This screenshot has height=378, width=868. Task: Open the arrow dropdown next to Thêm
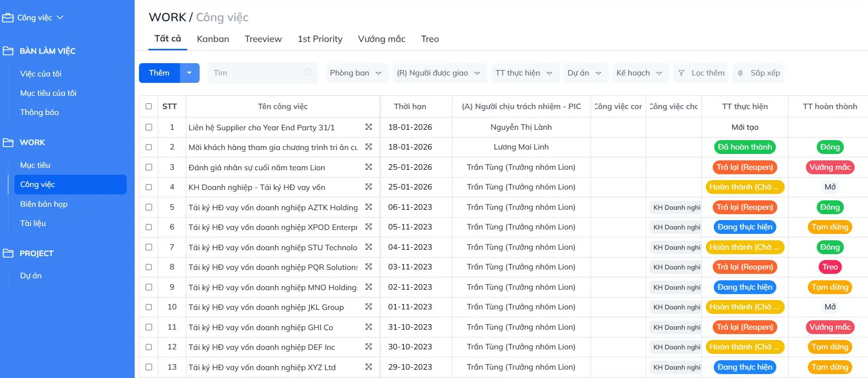189,73
